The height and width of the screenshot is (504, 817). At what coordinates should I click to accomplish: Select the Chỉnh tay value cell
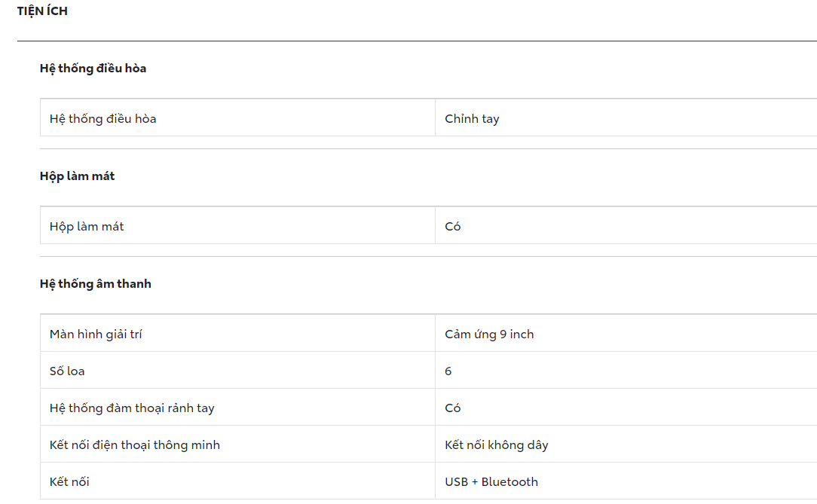(472, 119)
